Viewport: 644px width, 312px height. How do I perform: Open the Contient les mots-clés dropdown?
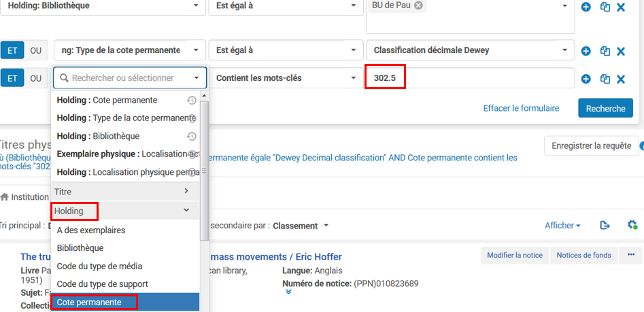tap(286, 78)
